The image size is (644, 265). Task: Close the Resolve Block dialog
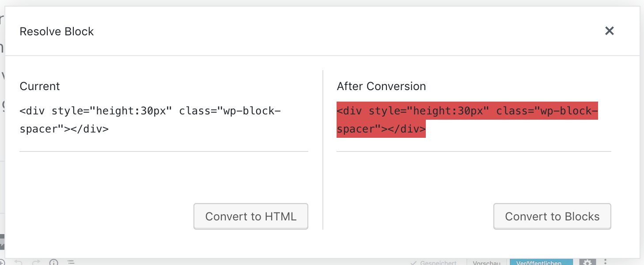pos(610,31)
